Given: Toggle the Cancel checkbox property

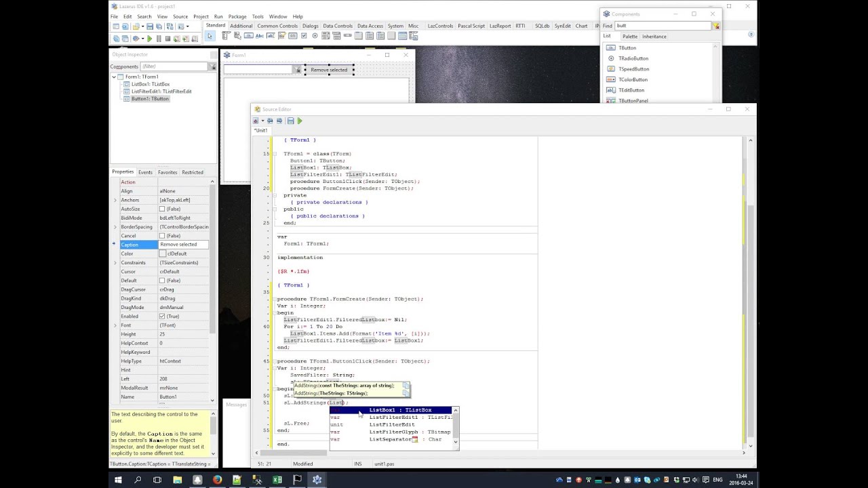Looking at the screenshot, I should click(162, 236).
